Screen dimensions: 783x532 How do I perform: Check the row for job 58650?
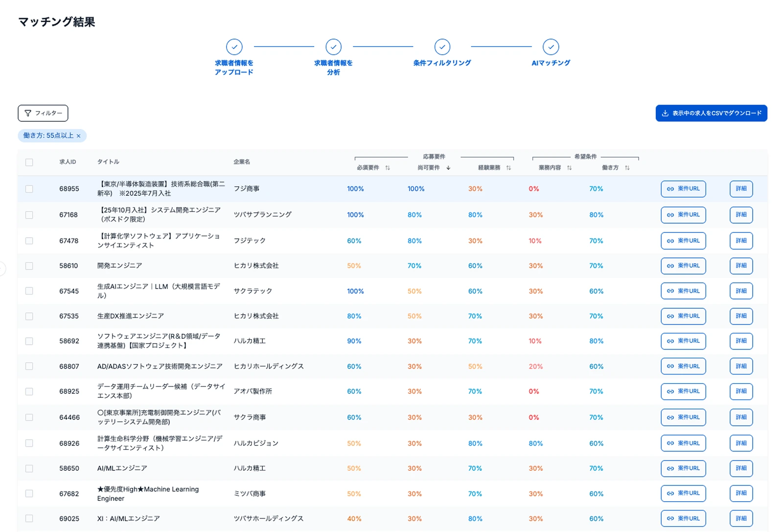pos(29,468)
